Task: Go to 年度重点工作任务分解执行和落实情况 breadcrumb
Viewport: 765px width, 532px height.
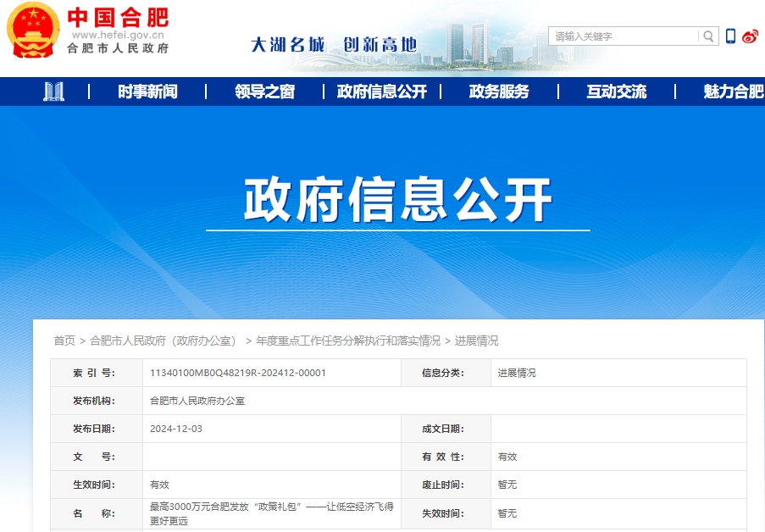Action: tap(348, 341)
